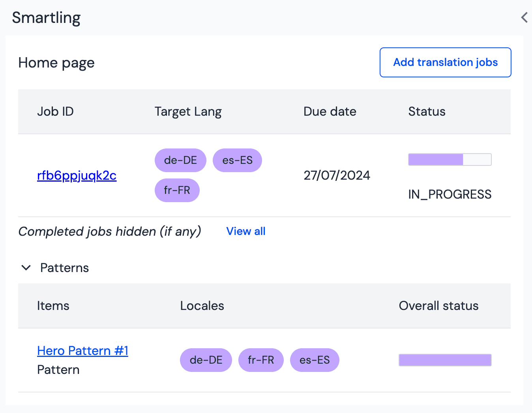Screen dimensions: 532x413
Task: Click Hero Pattern overall status progress bar
Action: click(x=445, y=360)
